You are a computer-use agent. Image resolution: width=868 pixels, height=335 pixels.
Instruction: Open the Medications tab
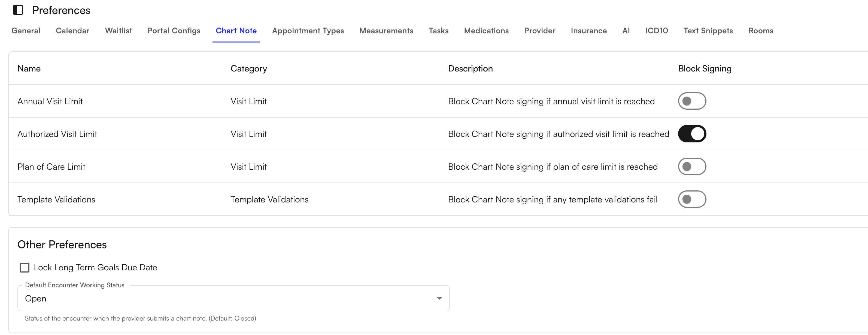coord(486,31)
